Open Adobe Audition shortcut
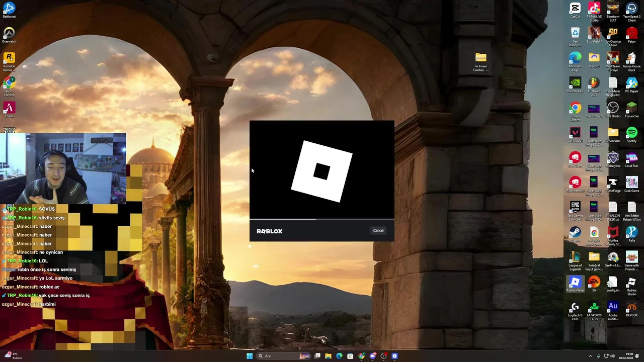This screenshot has height=362, width=644. coord(613,311)
